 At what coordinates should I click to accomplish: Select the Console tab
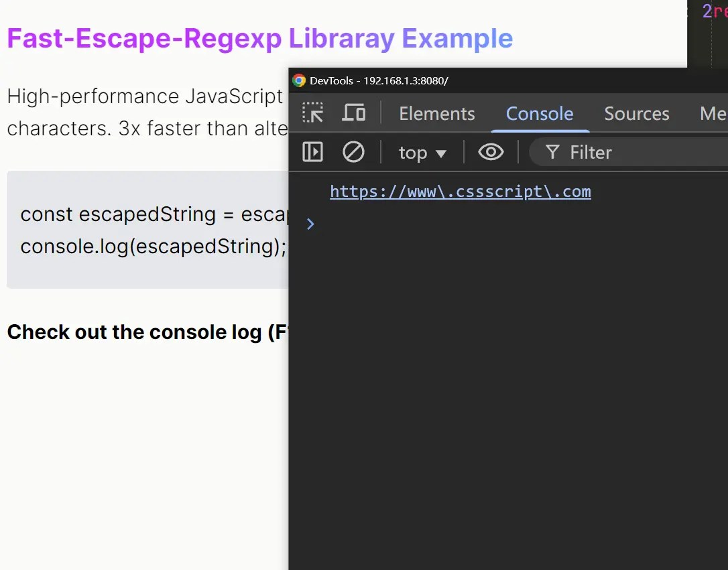[540, 113]
